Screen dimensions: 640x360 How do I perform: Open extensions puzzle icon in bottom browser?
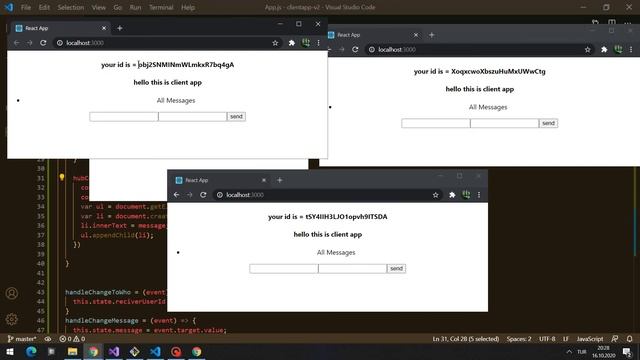[x=452, y=195]
